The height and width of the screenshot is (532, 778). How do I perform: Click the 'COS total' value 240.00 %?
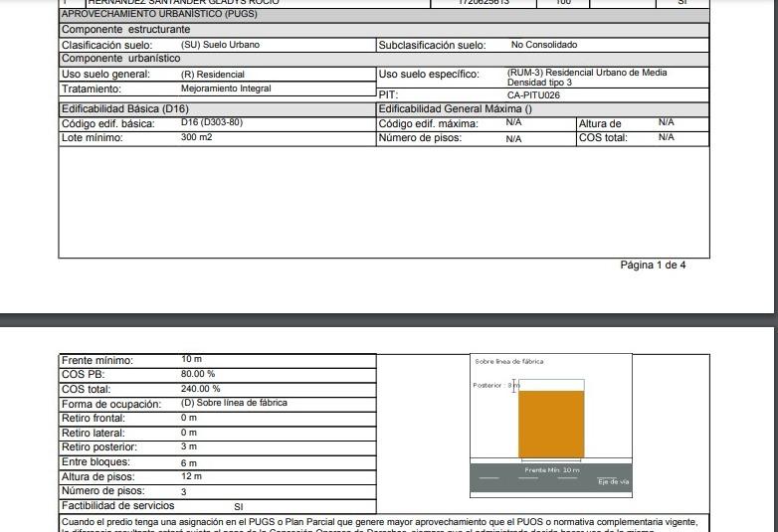coord(200,389)
